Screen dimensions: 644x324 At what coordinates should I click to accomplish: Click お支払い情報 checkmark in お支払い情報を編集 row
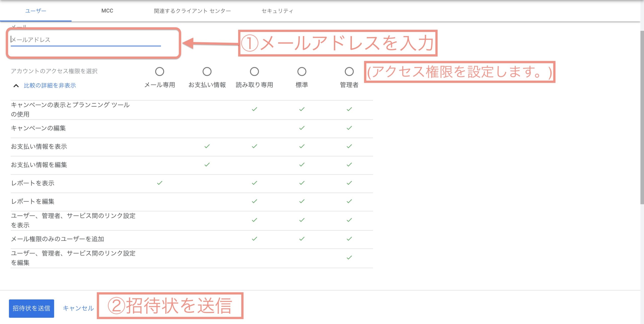(207, 165)
